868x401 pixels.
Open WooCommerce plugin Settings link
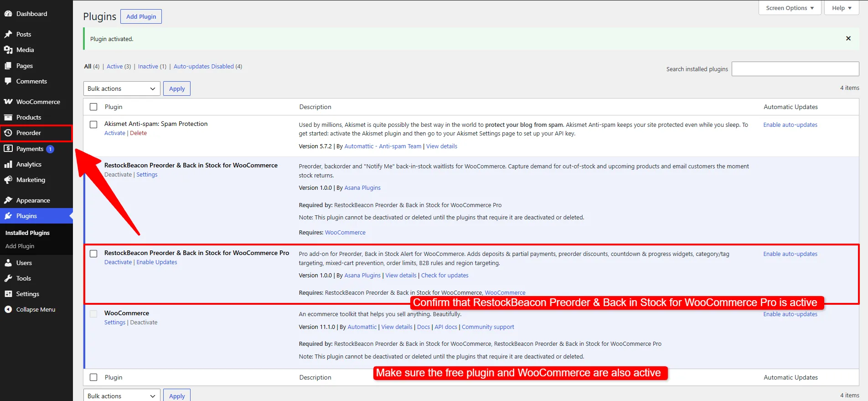point(114,323)
